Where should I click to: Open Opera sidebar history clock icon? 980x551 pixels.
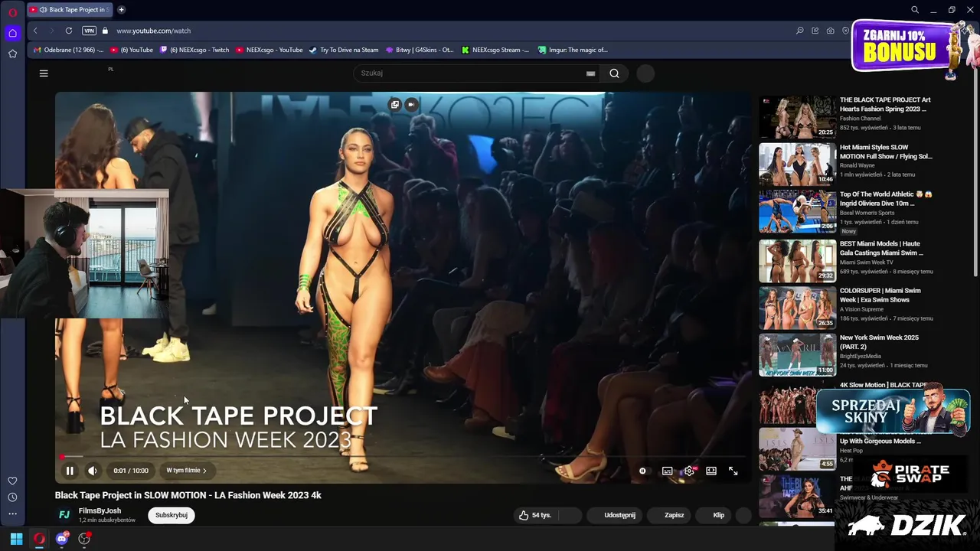click(x=12, y=497)
